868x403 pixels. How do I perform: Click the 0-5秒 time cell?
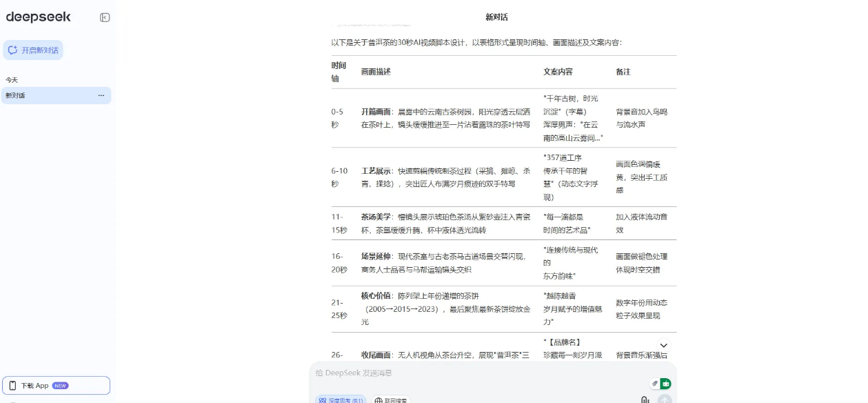coord(337,118)
